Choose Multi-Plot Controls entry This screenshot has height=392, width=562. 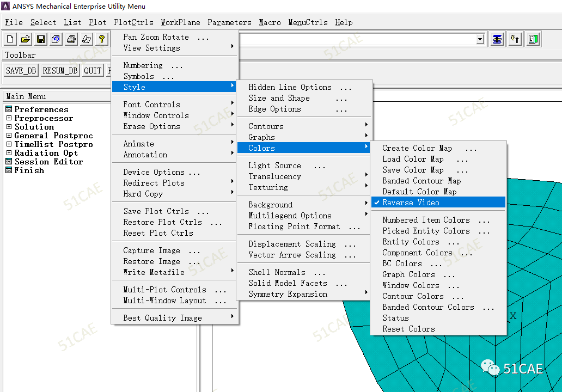(x=175, y=289)
